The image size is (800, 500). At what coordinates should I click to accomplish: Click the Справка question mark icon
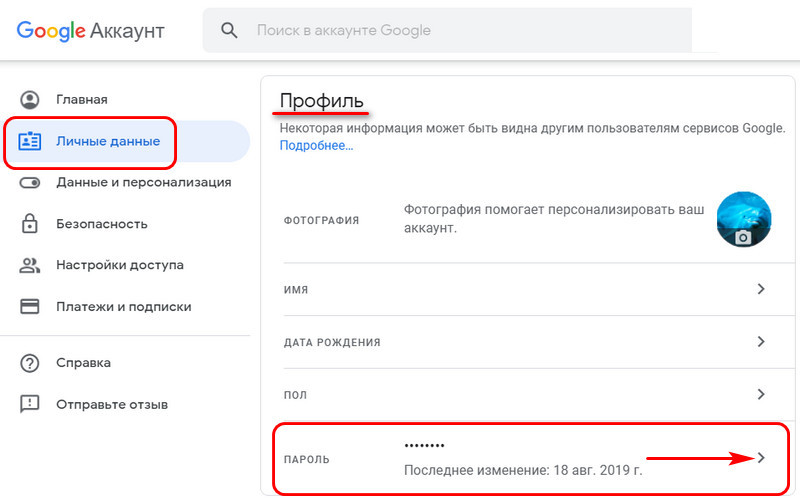(30, 363)
